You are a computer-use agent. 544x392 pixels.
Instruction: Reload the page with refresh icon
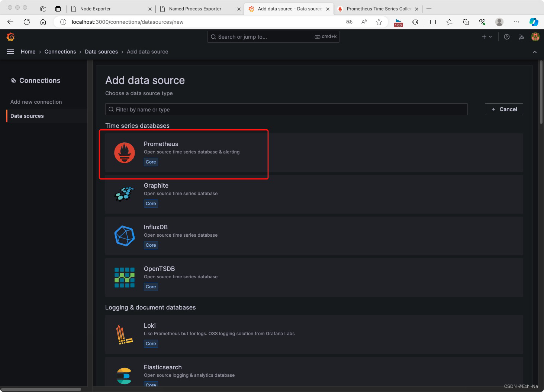click(x=27, y=22)
